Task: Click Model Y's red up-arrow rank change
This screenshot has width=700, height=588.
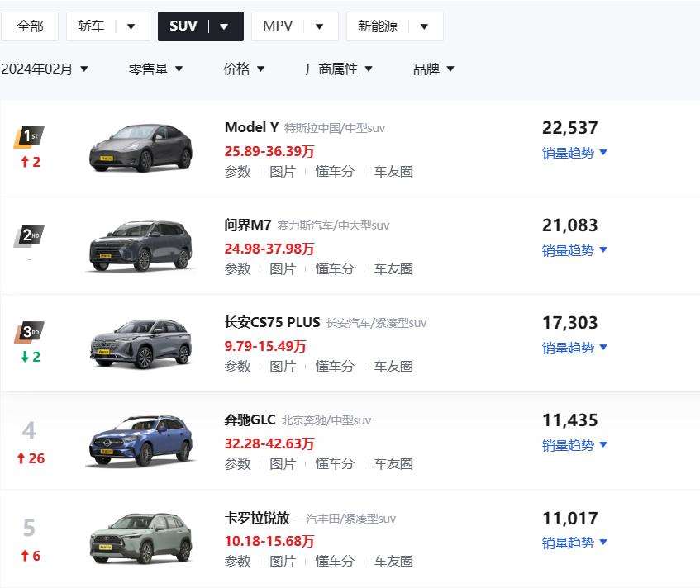Action: tap(31, 162)
